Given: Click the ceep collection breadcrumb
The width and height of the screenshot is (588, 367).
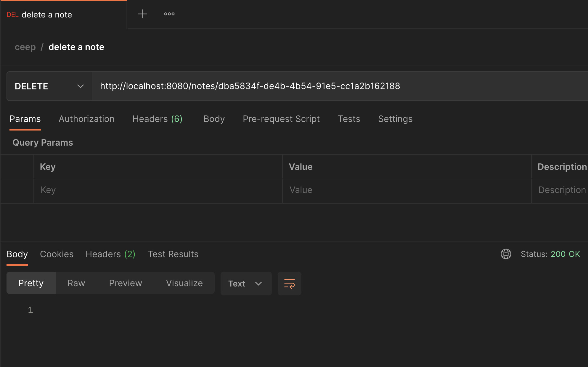Looking at the screenshot, I should coord(25,46).
